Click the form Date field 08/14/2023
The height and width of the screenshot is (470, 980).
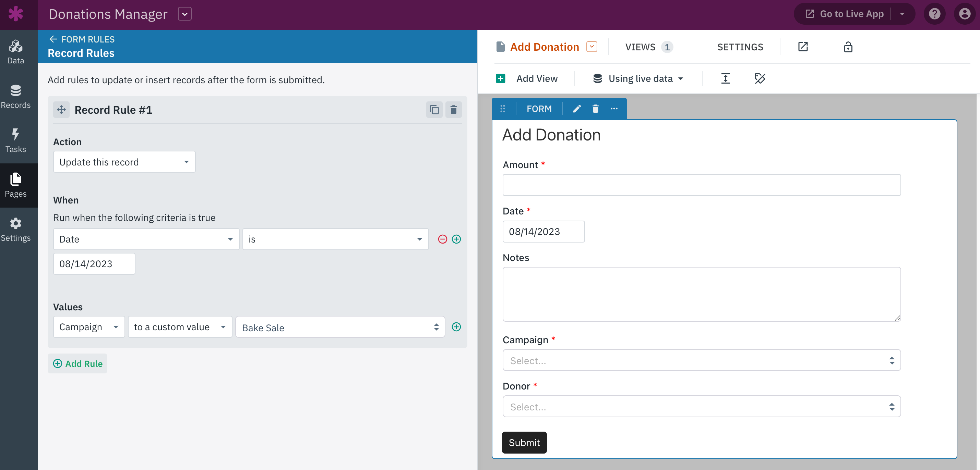coord(543,231)
